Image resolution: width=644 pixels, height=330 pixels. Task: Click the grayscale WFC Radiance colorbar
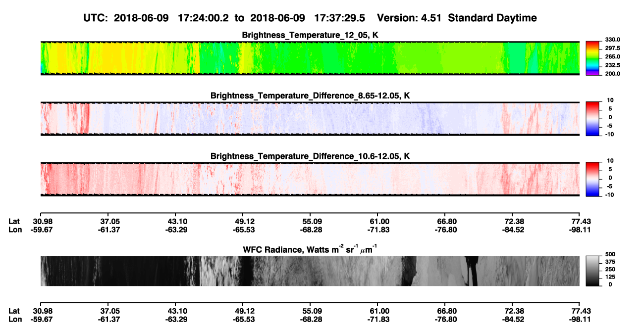[592, 271]
